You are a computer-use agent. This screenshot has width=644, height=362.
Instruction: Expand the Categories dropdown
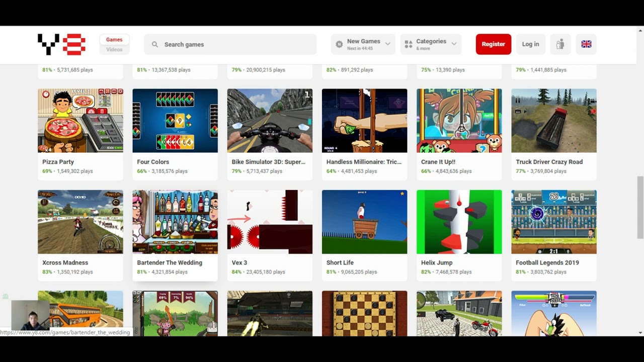[431, 44]
